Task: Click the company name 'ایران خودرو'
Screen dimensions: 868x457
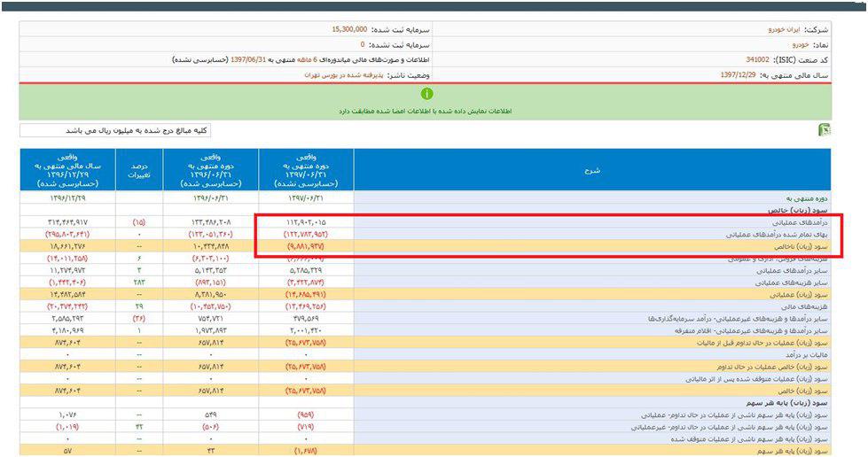Action: pyautogui.click(x=784, y=29)
